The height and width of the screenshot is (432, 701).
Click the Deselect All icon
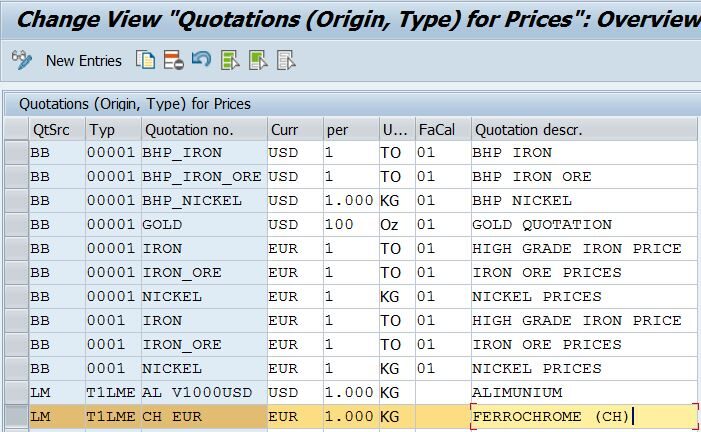pos(286,61)
